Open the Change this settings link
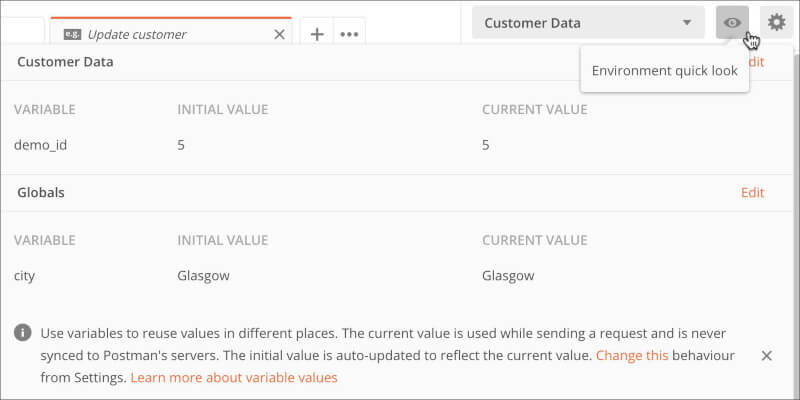This screenshot has width=800, height=400. pos(632,355)
